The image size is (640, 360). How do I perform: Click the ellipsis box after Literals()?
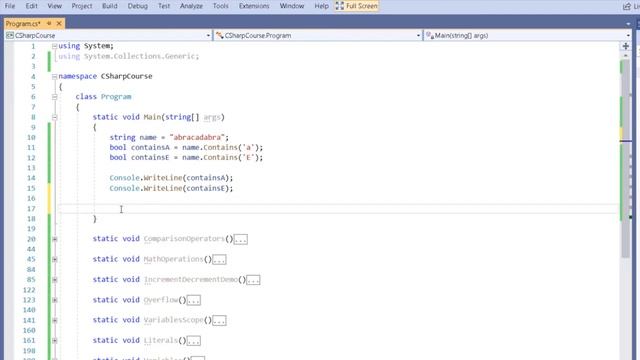[x=193, y=341]
